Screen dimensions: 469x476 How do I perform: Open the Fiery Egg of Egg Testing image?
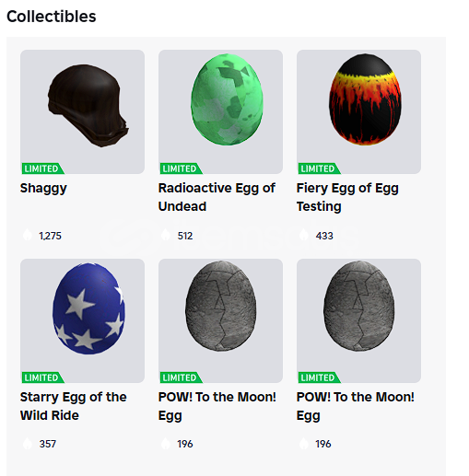click(x=358, y=111)
